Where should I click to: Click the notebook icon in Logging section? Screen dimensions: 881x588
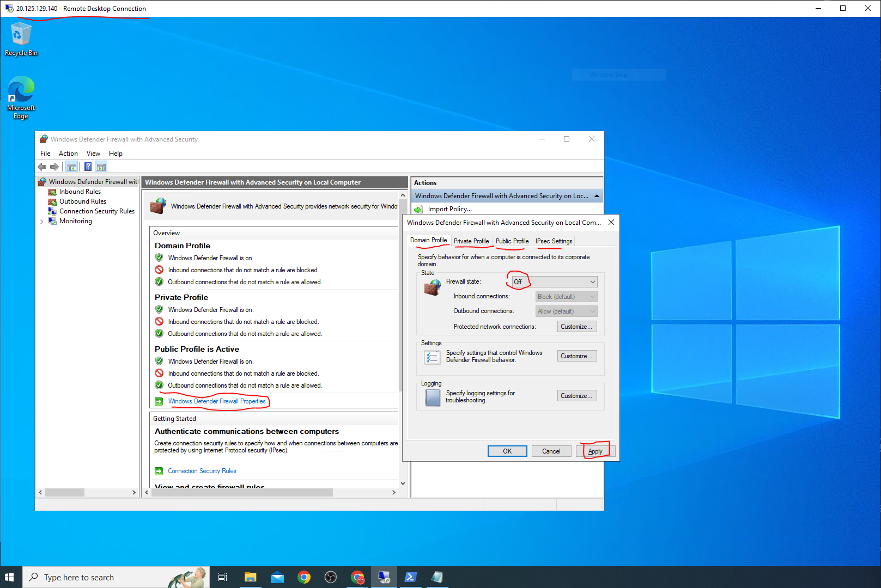(x=433, y=397)
